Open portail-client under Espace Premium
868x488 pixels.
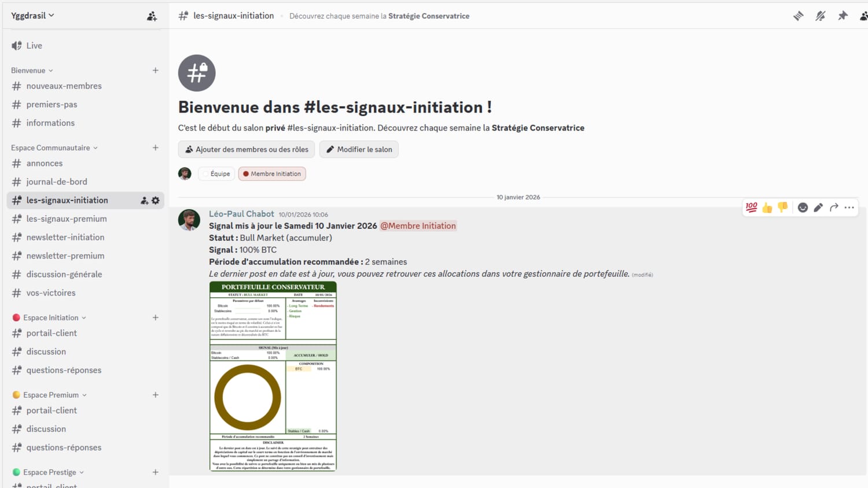pos(85,411)
